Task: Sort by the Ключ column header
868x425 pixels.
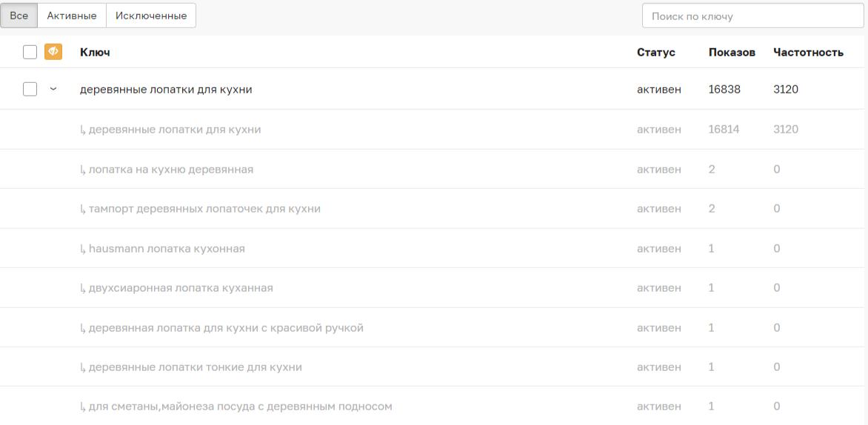Action: pyautogui.click(x=95, y=53)
